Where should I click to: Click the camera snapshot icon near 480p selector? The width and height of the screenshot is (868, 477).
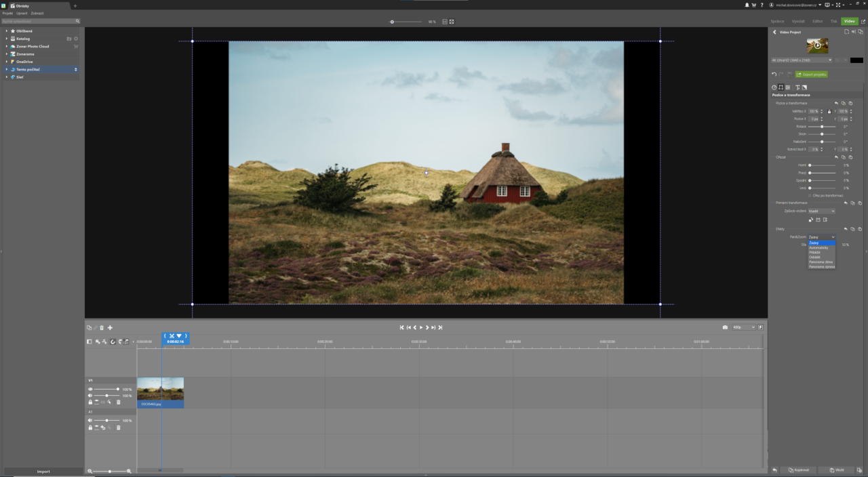725,327
